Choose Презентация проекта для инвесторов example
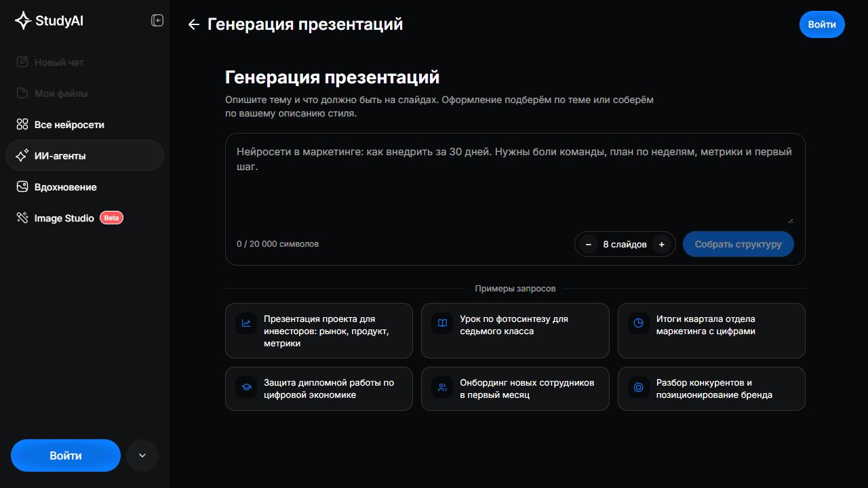The width and height of the screenshot is (868, 488). (x=319, y=331)
